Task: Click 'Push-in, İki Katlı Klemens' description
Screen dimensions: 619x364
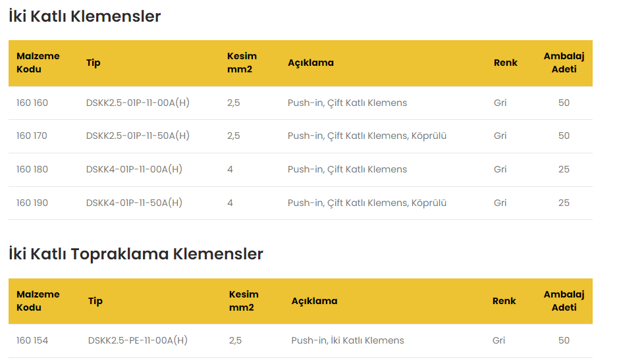Action: point(348,340)
